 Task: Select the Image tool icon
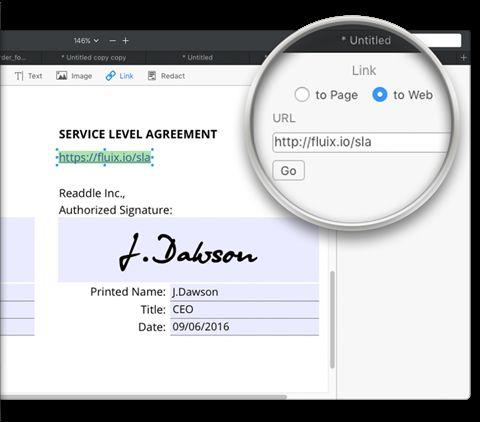click(61, 76)
